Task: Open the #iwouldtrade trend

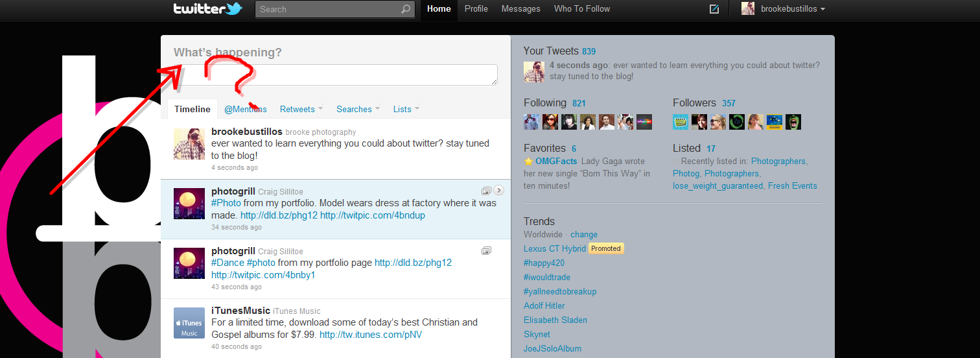Action: point(547,277)
